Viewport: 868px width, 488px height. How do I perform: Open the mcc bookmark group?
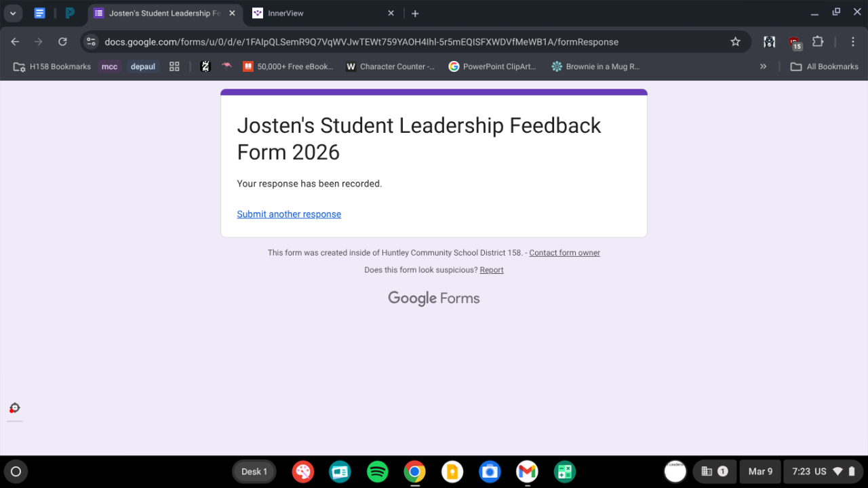coord(109,66)
